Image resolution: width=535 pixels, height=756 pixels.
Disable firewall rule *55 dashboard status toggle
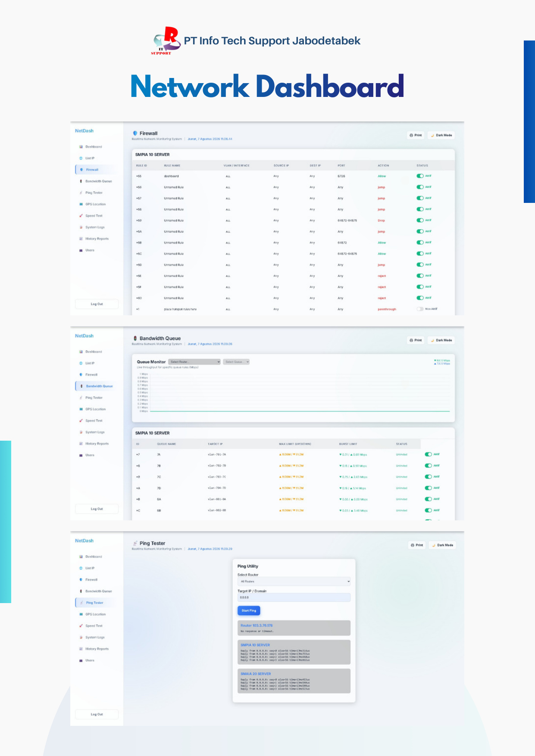pyautogui.click(x=420, y=176)
